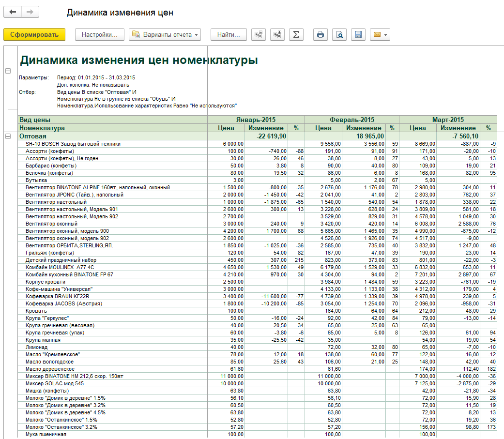This screenshot has height=439, width=504.
Task: Collapse the Оптовая price group
Action: click(x=8, y=136)
